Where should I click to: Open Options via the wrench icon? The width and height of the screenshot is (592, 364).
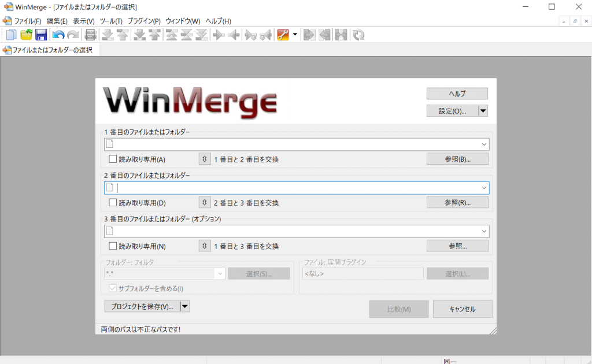click(x=283, y=35)
